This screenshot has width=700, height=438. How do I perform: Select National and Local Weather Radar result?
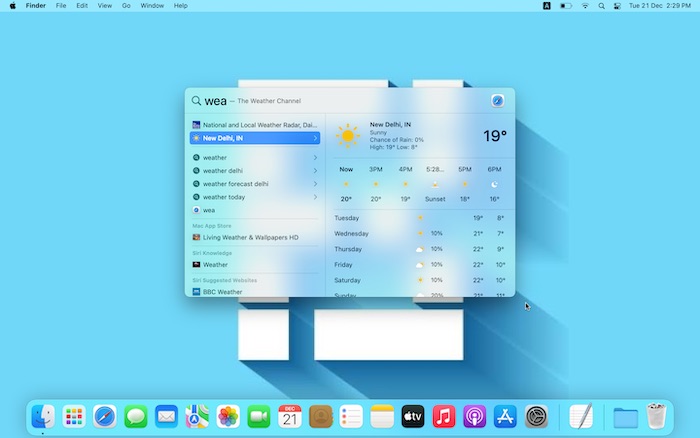(x=254, y=125)
